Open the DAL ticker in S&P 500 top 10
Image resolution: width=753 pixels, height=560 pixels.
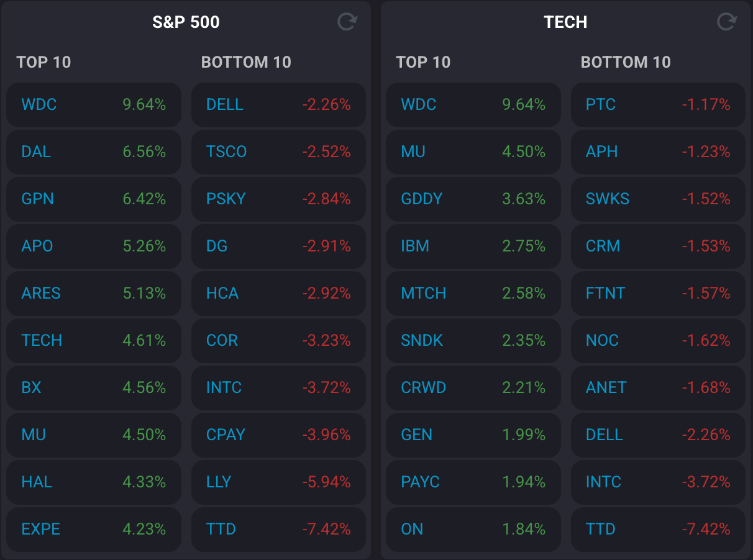[x=93, y=151]
